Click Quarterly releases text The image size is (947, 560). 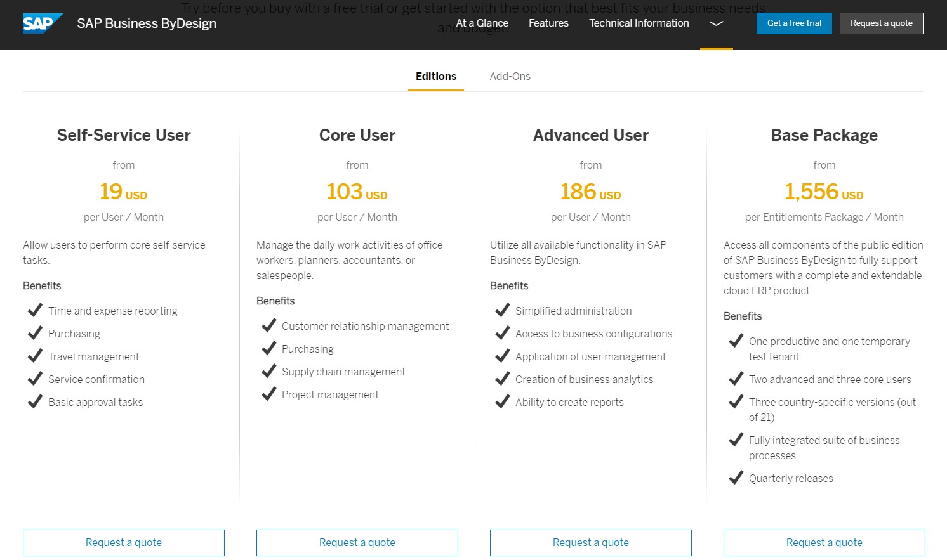point(791,478)
